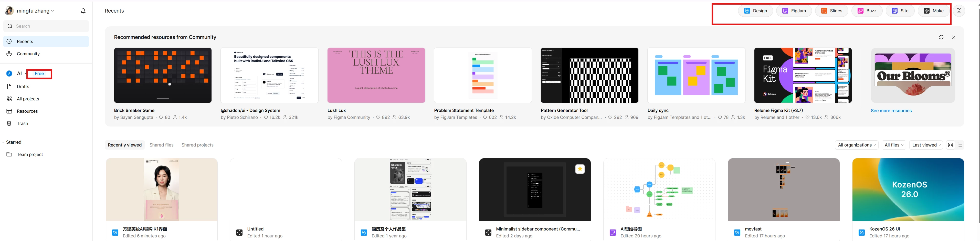The image size is (980, 241).
Task: Open Recents in the sidebar
Action: coord(46,41)
